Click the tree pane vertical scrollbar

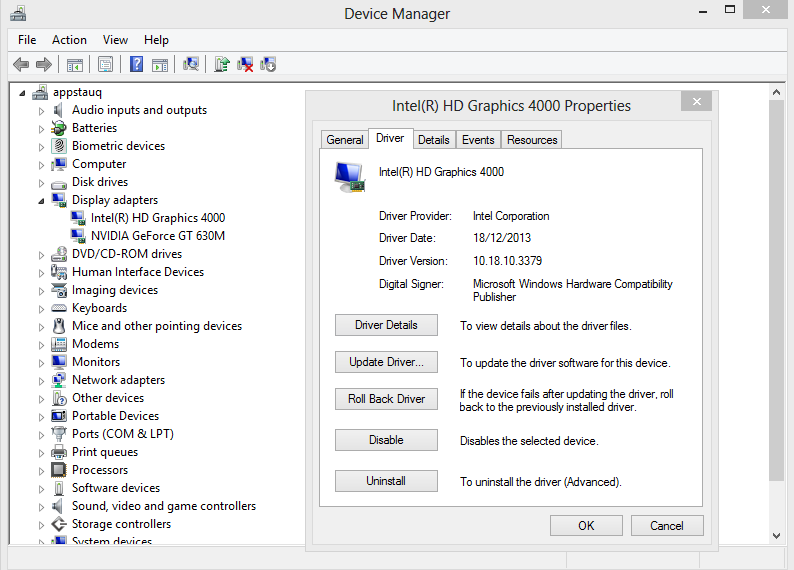click(774, 300)
